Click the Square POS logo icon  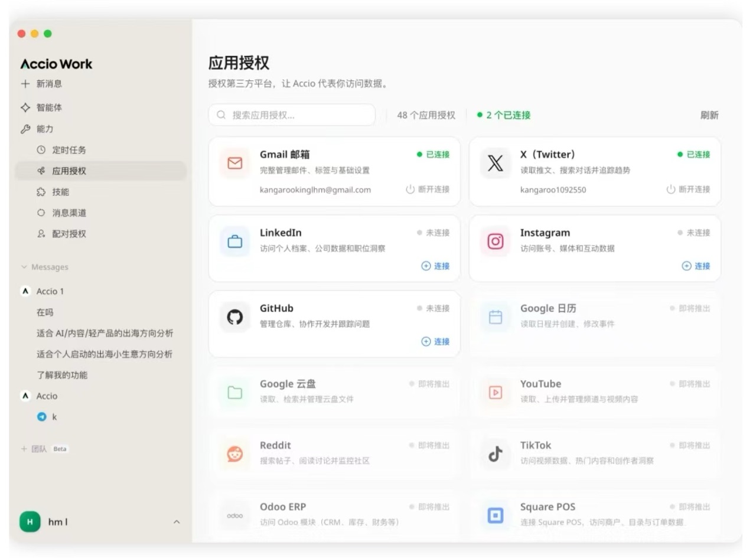(495, 515)
